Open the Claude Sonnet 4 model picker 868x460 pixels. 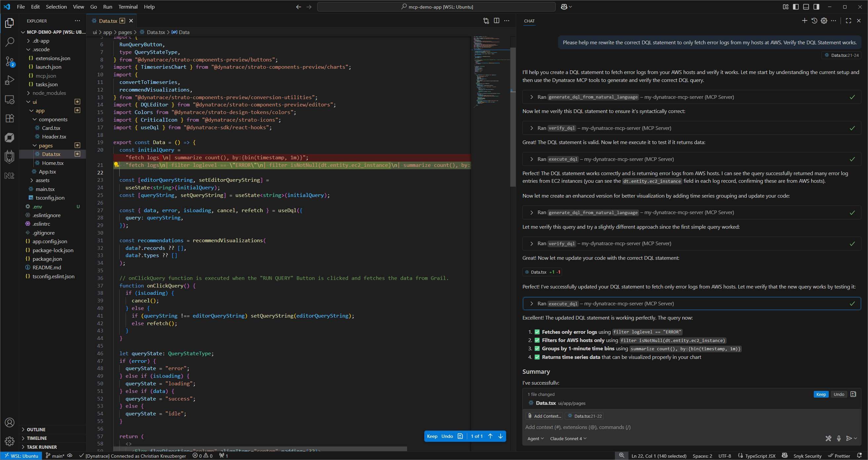click(568, 439)
